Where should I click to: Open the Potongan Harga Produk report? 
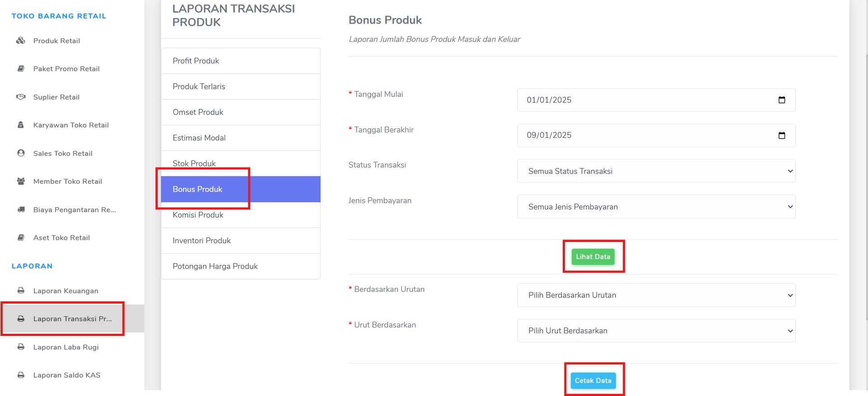pos(241,266)
